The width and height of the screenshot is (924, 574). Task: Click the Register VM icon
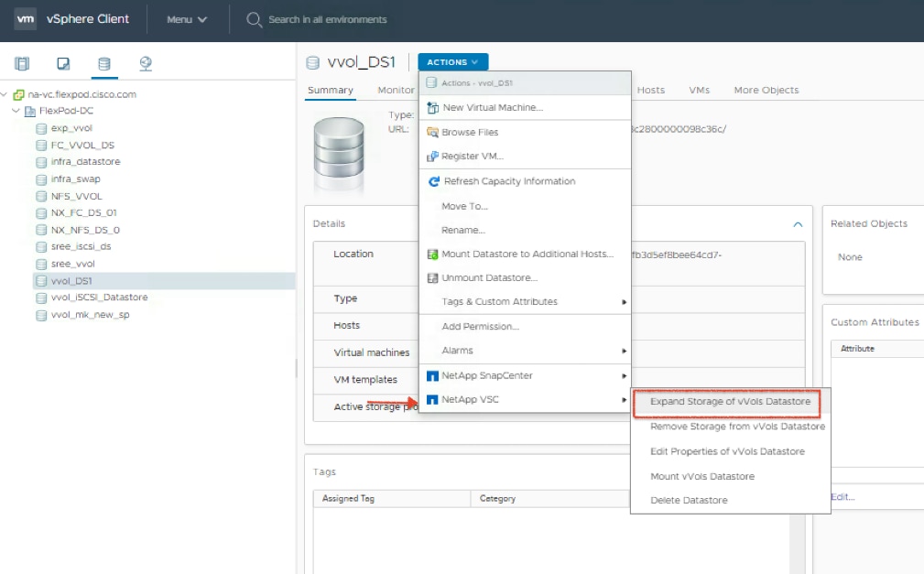tap(432, 157)
